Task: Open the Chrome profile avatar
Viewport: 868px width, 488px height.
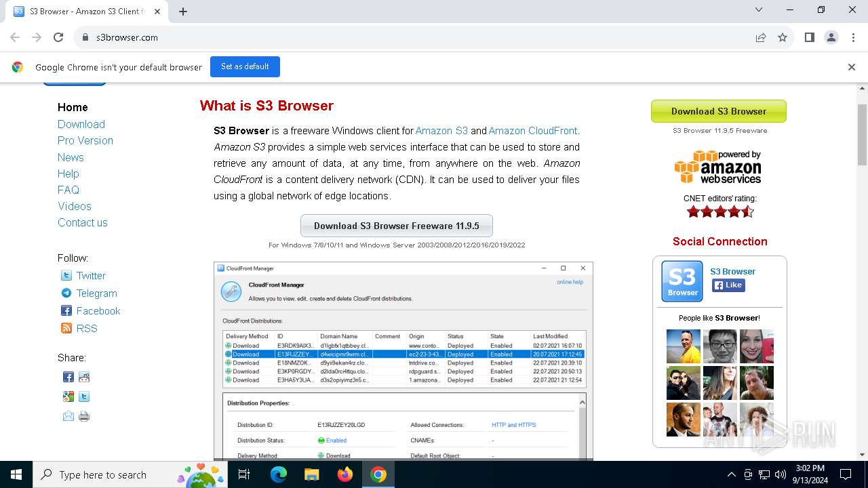Action: pyautogui.click(x=831, y=37)
